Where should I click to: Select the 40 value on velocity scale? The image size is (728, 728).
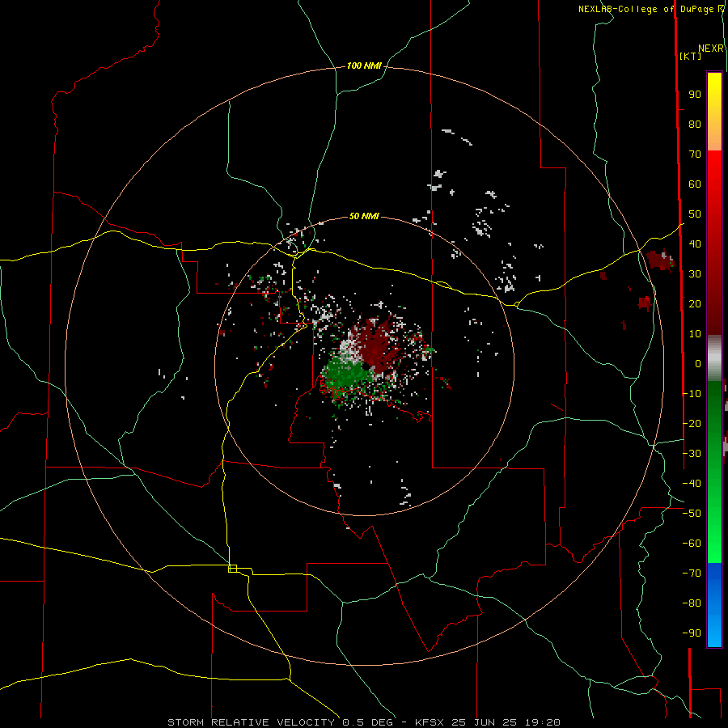[695, 244]
